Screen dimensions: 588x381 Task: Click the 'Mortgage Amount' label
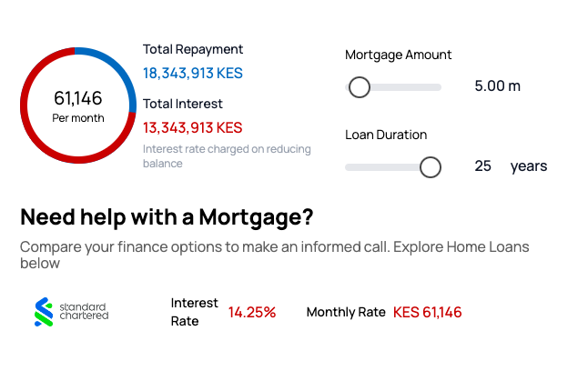tap(398, 55)
